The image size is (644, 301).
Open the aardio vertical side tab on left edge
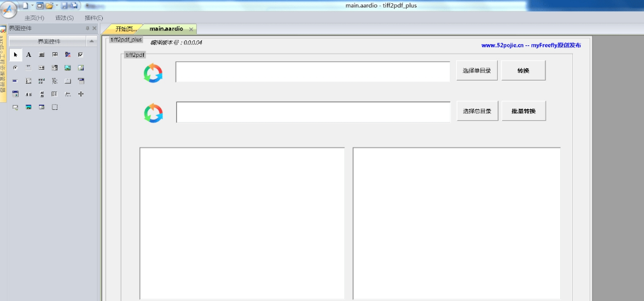[x=3, y=63]
